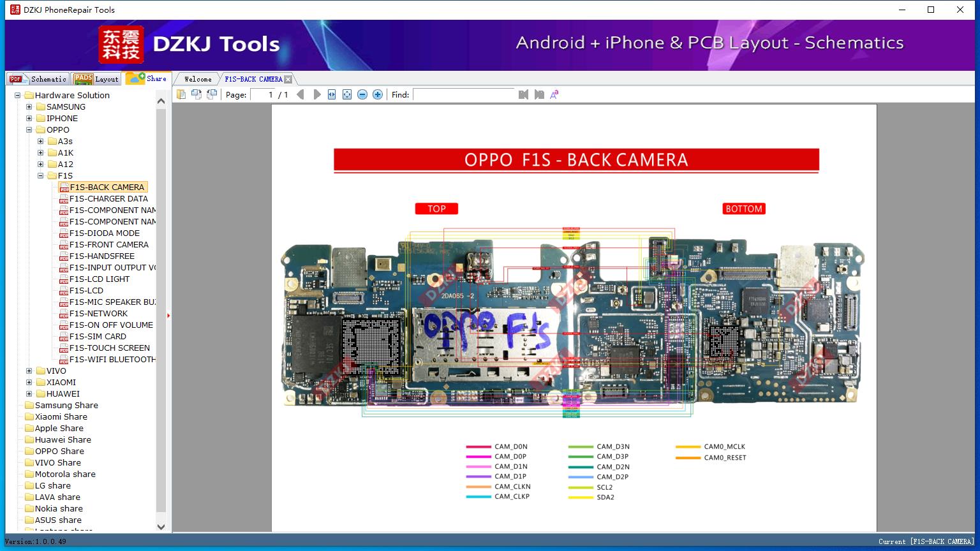The image size is (980, 551).
Task: Click the Find text input field
Action: tap(463, 94)
